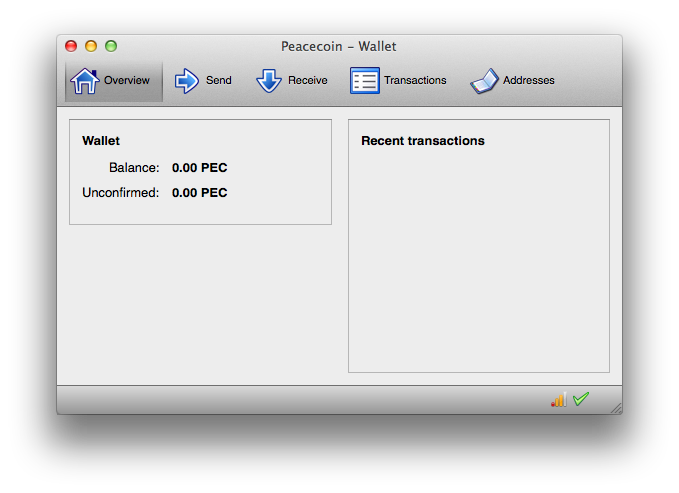The height and width of the screenshot is (493, 679).
Task: Grab the window resize grip corner
Action: click(616, 408)
